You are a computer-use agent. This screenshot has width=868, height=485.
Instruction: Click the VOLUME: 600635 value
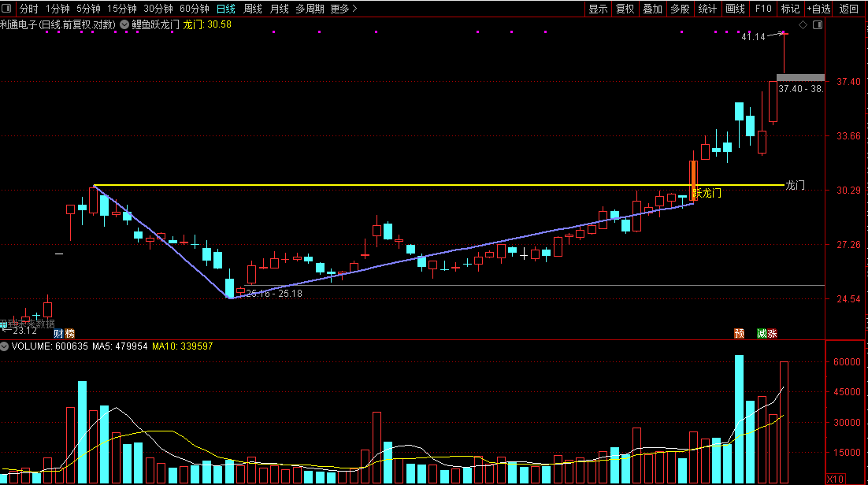(50, 346)
